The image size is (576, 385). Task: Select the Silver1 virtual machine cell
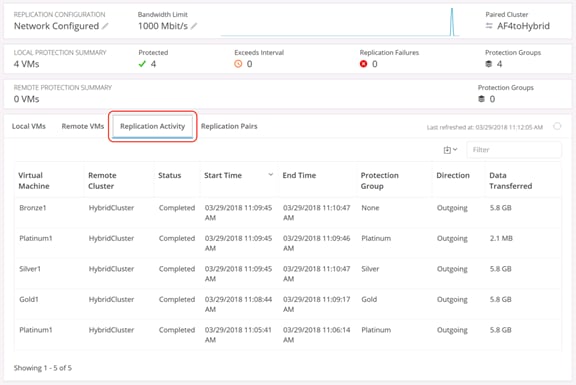click(x=30, y=269)
